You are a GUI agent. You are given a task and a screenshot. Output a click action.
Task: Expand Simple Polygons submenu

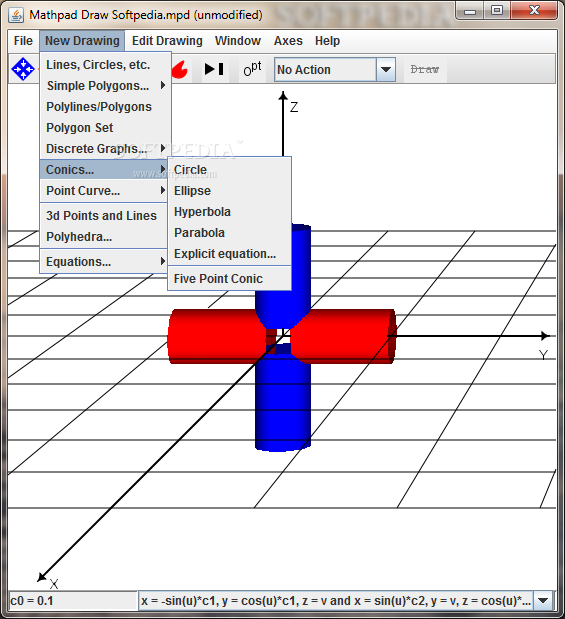pyautogui.click(x=105, y=86)
